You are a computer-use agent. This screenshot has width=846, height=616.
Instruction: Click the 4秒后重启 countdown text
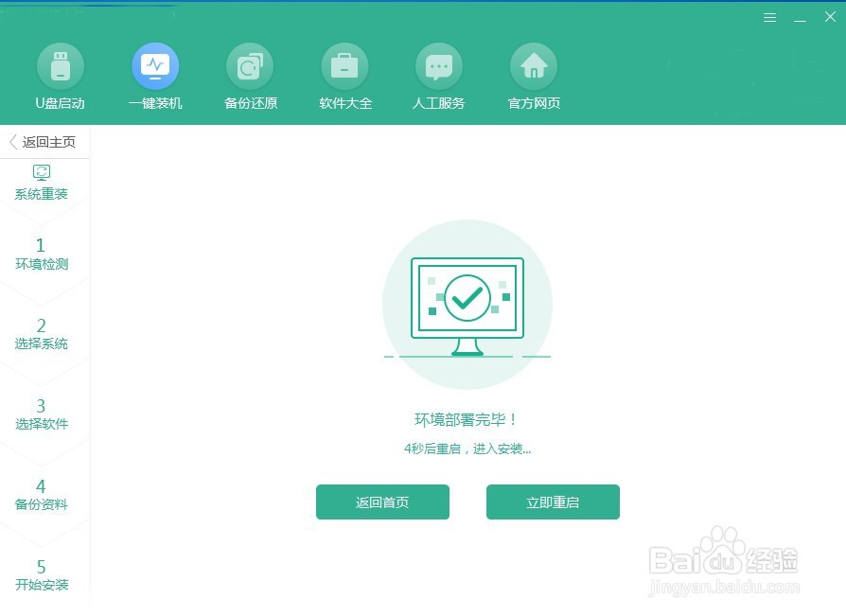pos(467,449)
